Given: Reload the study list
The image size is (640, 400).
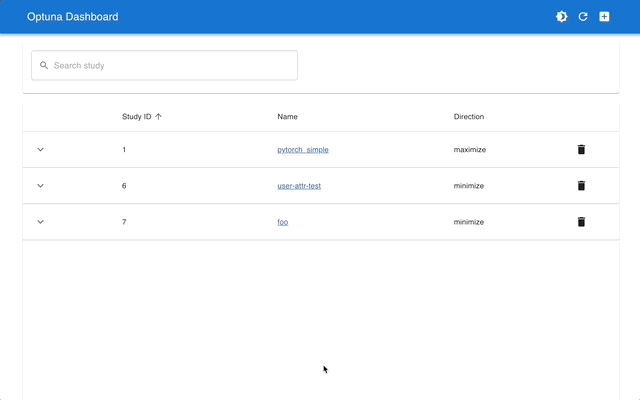Looking at the screenshot, I should 583,17.
